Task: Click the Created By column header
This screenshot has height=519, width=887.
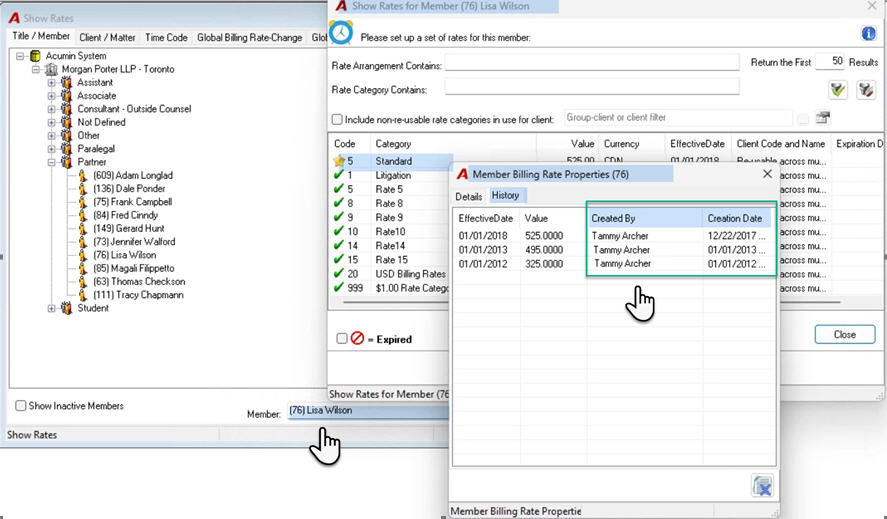Action: [644, 218]
